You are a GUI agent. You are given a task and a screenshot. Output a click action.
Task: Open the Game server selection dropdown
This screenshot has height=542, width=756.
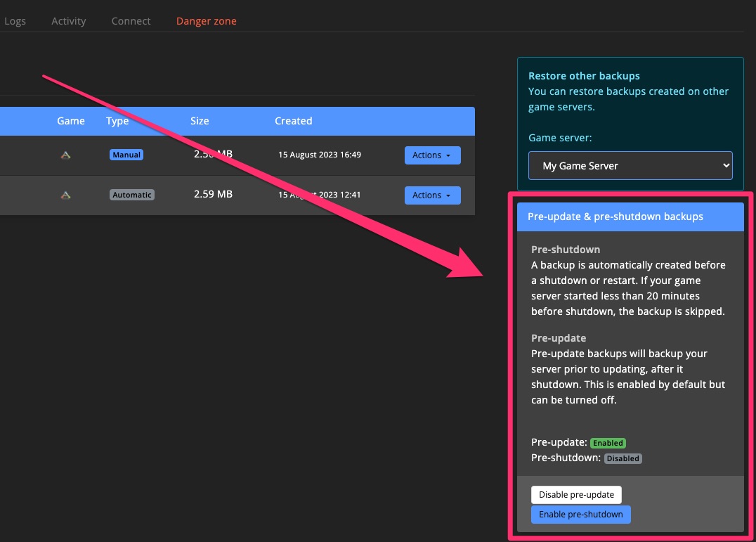coord(630,165)
